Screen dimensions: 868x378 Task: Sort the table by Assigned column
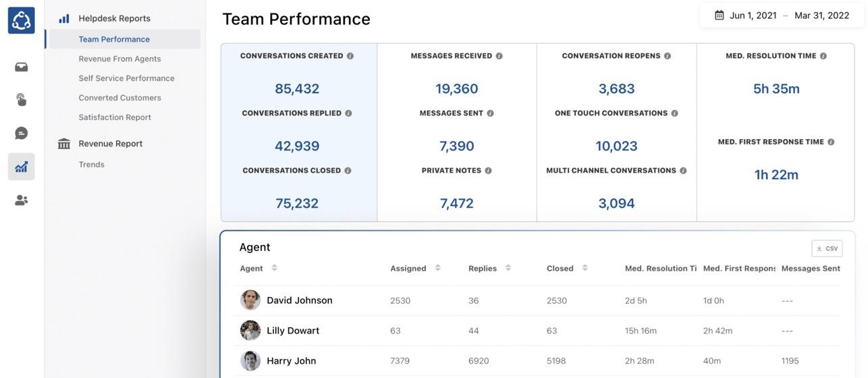click(x=437, y=268)
